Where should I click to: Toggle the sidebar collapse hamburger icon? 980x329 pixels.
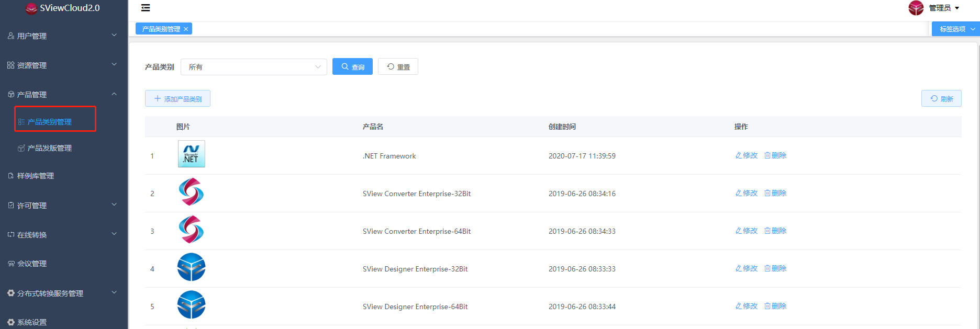[146, 8]
